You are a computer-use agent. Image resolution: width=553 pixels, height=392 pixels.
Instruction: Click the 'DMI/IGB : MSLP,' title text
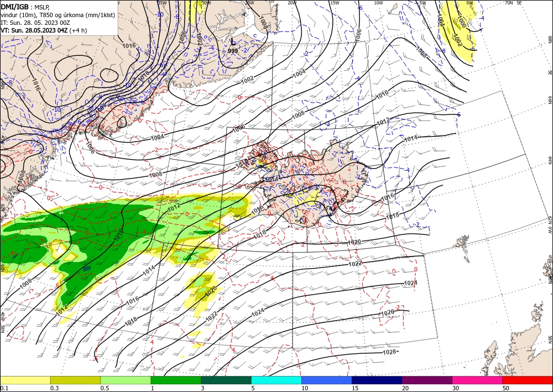tap(26, 6)
